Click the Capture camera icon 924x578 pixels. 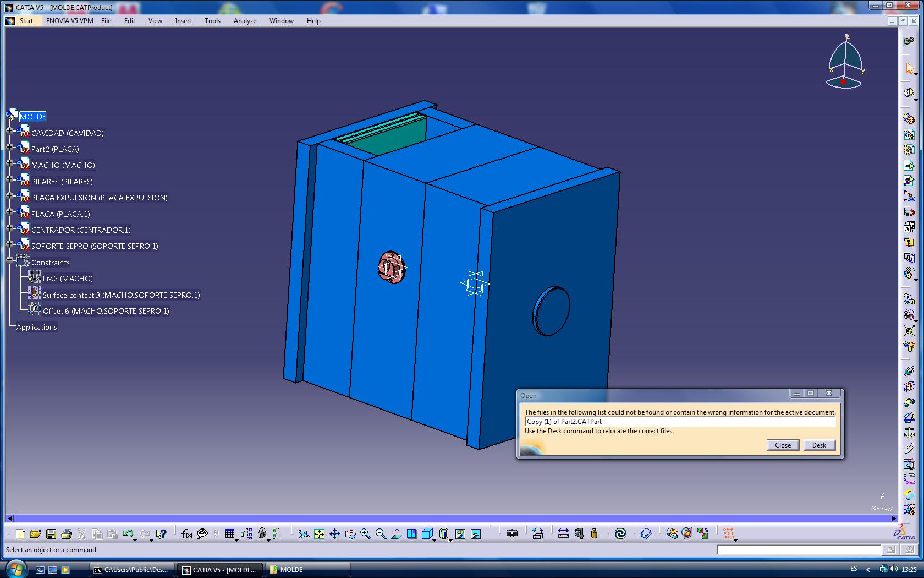tap(512, 533)
